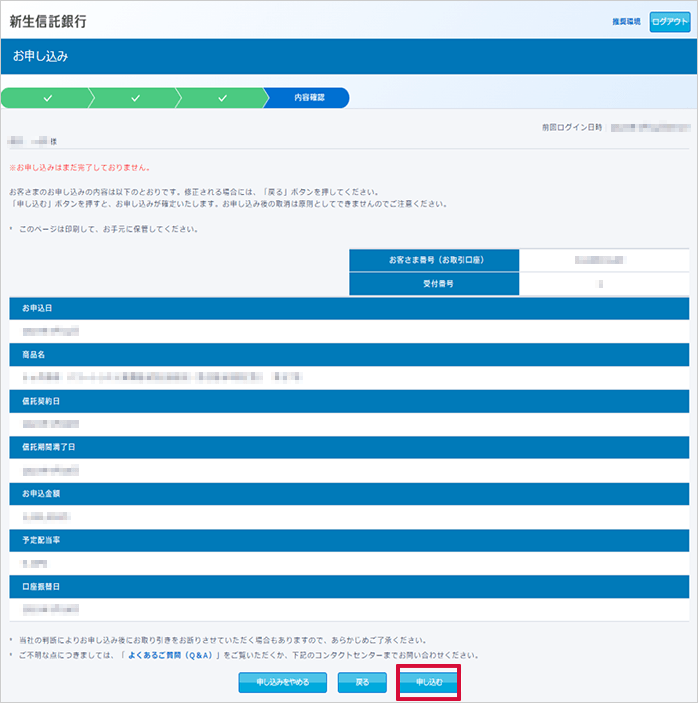
Task: Select the 内容確認 step indicator
Action: tap(308, 98)
